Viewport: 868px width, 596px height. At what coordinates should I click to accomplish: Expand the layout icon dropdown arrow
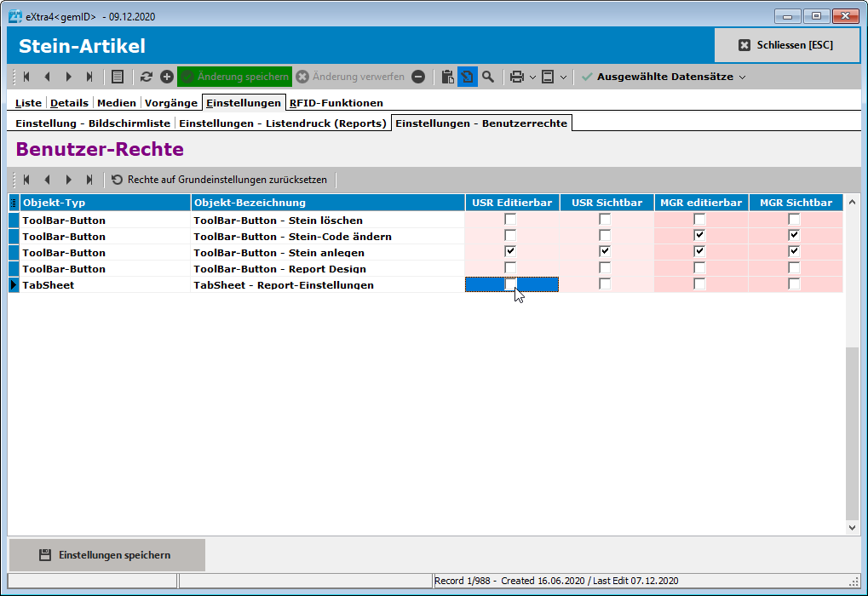pyautogui.click(x=563, y=77)
